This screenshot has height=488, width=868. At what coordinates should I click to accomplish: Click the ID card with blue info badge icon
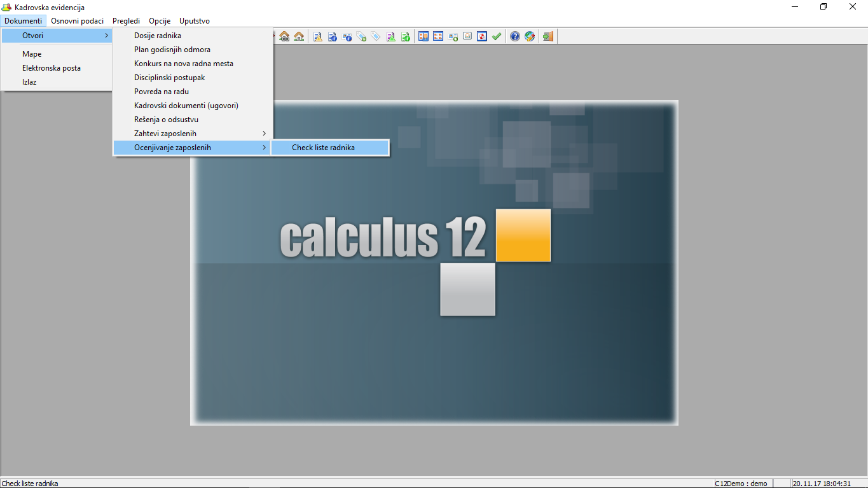(x=347, y=36)
